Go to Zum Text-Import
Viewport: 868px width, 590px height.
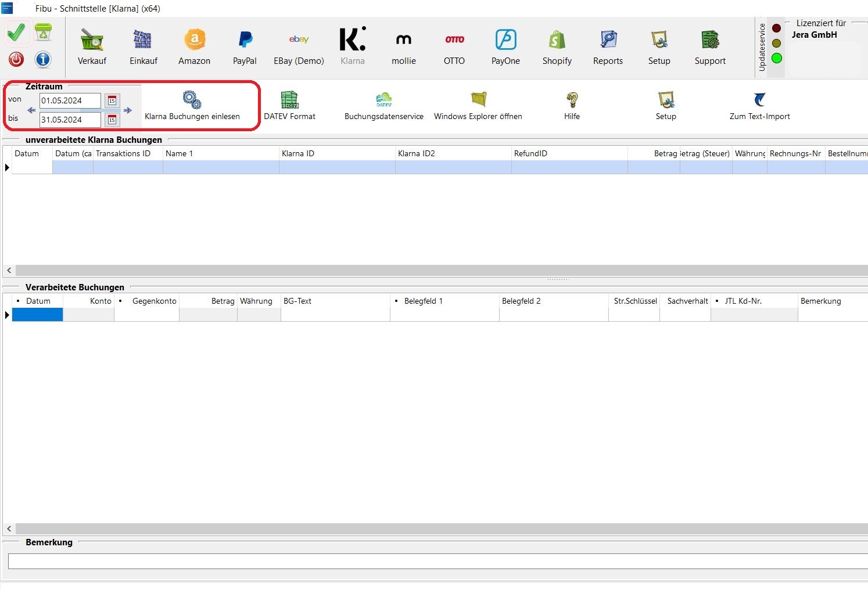coord(759,105)
